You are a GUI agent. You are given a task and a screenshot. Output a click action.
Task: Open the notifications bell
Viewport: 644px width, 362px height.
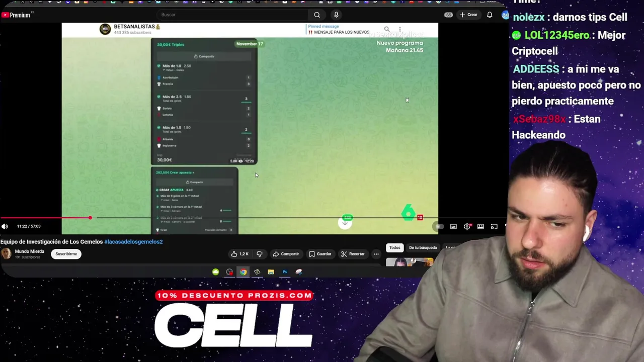[x=490, y=15]
